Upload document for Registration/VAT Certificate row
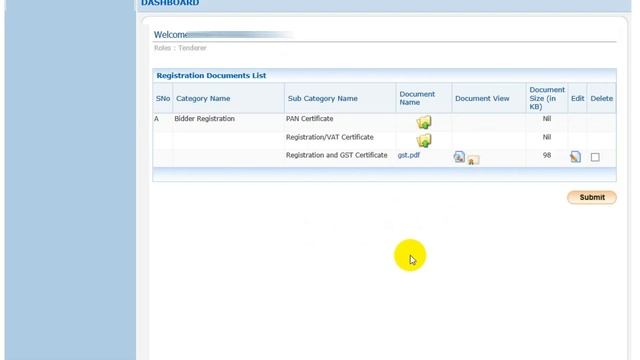Viewport: 640px width, 360px height. (424, 140)
